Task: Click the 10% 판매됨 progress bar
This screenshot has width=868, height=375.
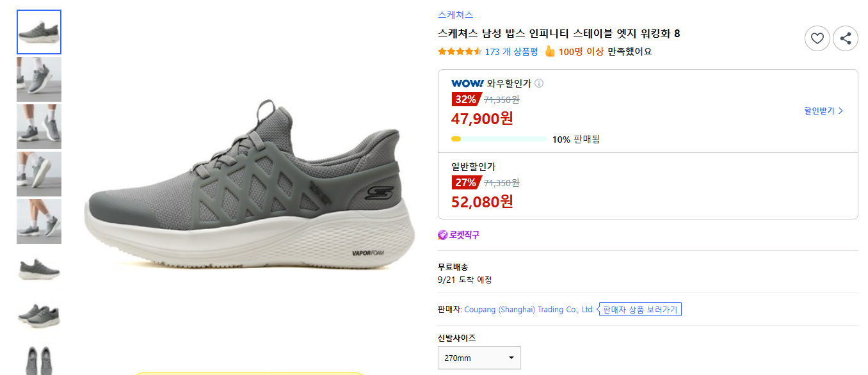Action: tap(499, 139)
